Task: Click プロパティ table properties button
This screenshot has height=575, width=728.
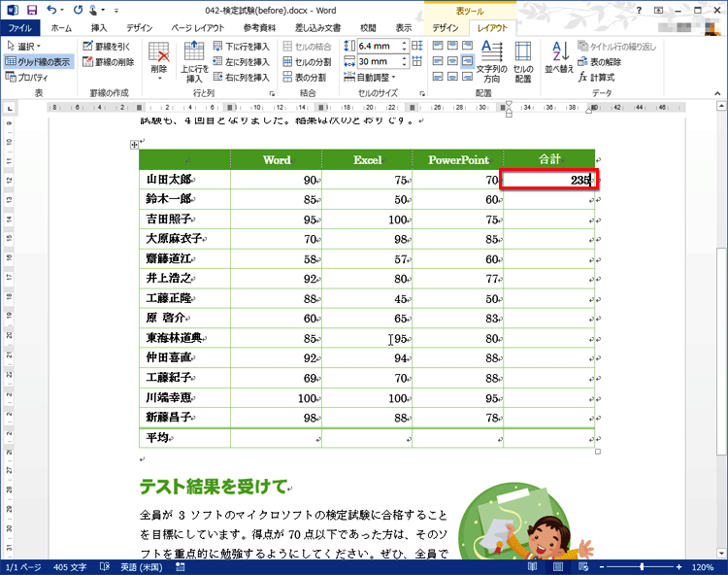Action: tap(27, 77)
